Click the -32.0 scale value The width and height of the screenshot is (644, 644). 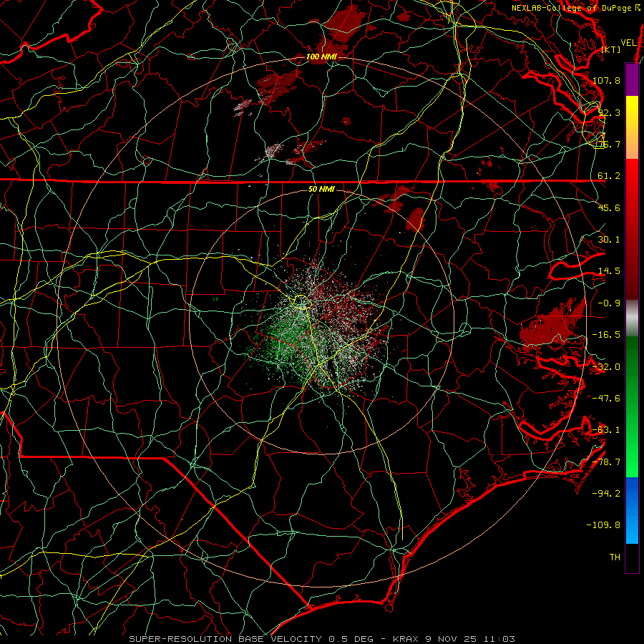[x=606, y=367]
